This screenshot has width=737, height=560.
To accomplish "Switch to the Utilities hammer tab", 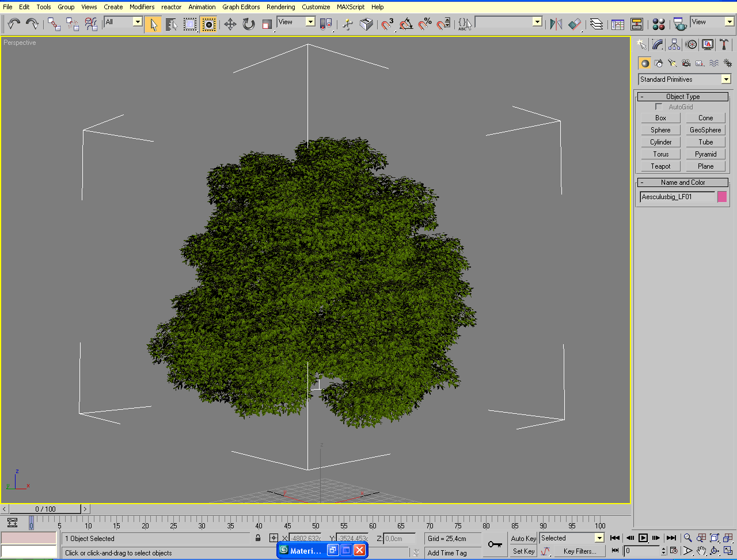I will (724, 45).
